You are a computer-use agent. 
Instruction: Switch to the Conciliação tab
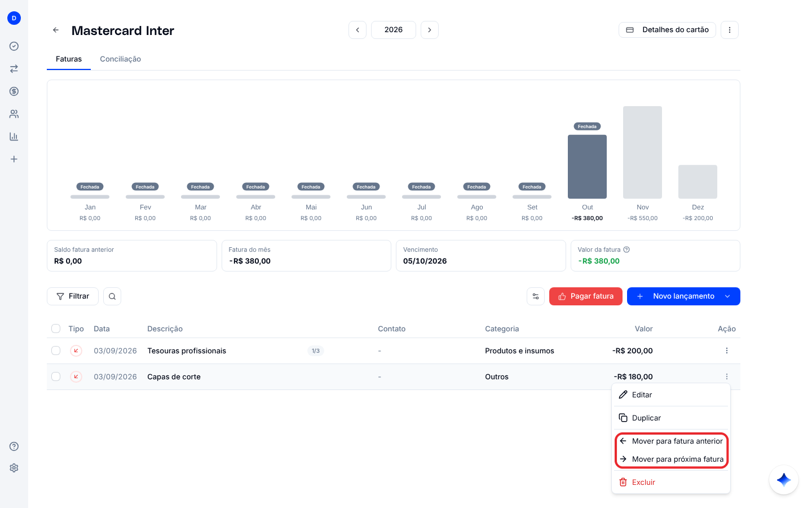121,59
